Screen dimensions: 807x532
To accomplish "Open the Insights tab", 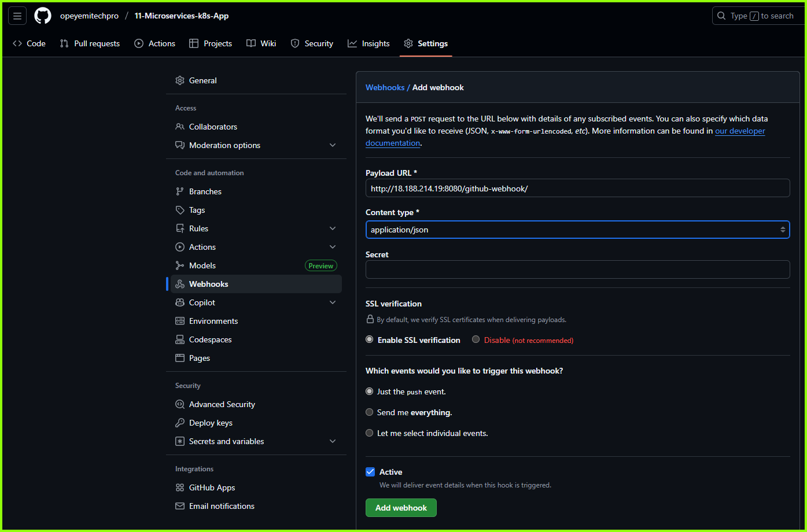I will pos(369,43).
